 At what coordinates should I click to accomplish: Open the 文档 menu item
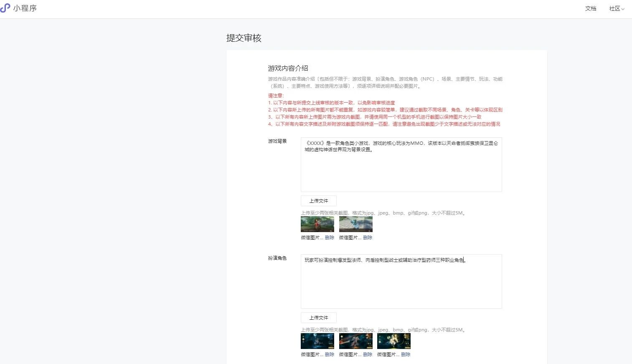591,8
